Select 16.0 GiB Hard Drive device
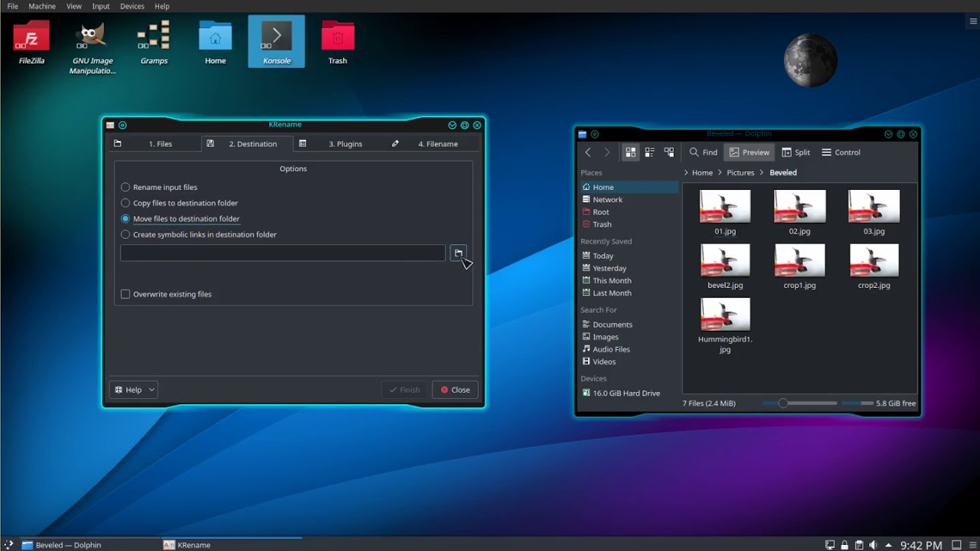Viewport: 980px width, 551px height. coord(629,393)
